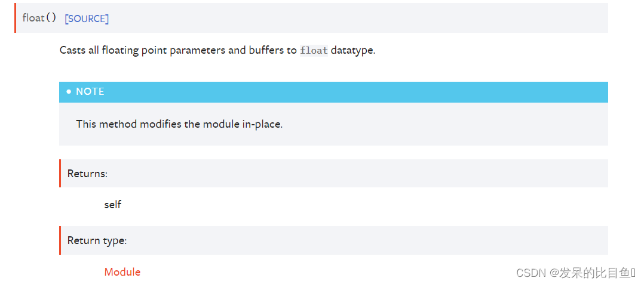Click the 'self' return value text

point(112,205)
